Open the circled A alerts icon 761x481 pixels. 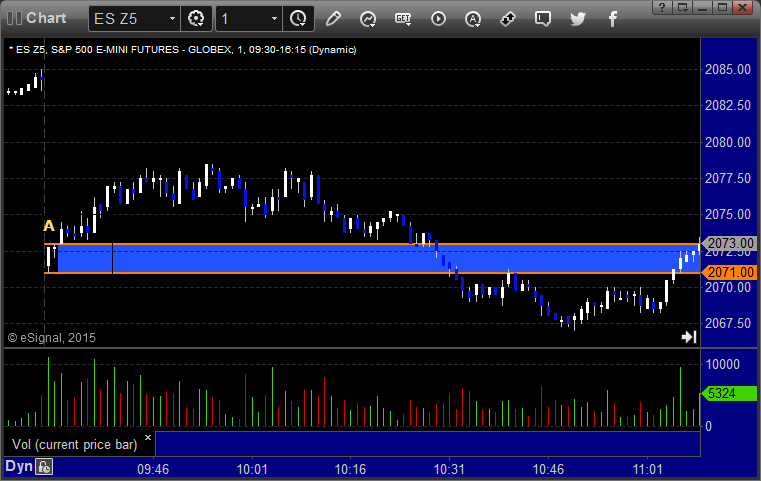click(473, 19)
